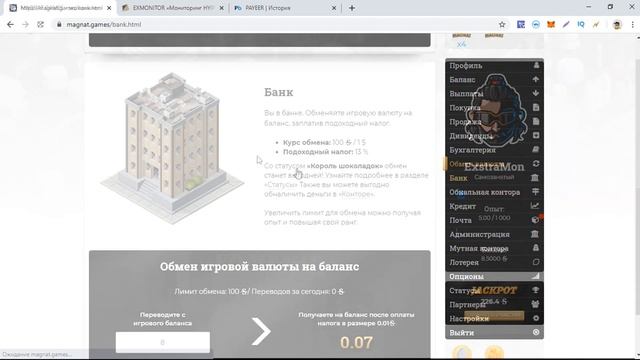Click the pen extension icon in the toolbar
The width and height of the screenshot is (640, 360).
566,24
